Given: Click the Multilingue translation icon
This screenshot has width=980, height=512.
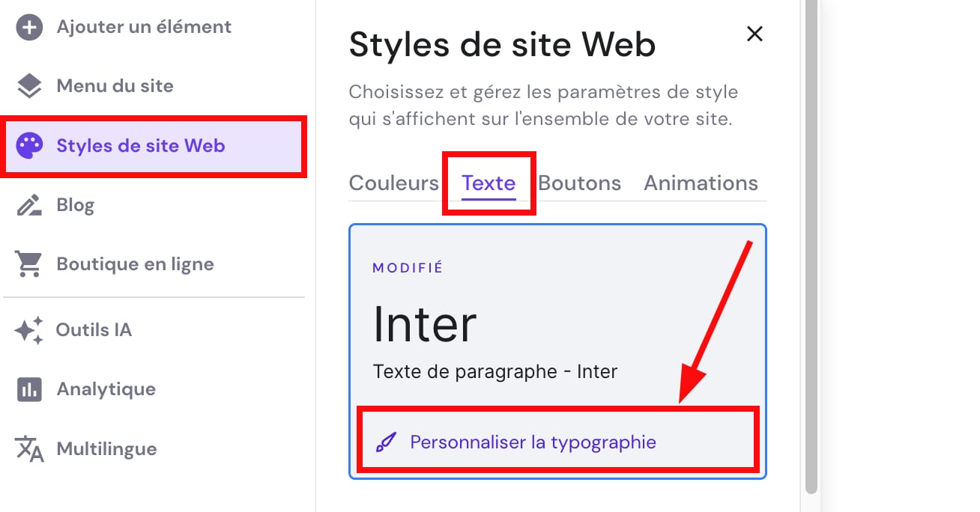Looking at the screenshot, I should click(x=28, y=448).
